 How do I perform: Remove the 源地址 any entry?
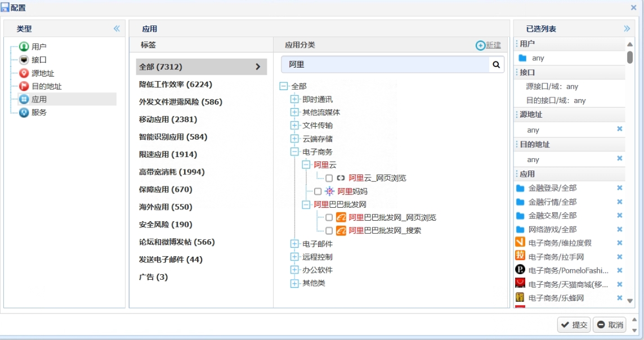pyautogui.click(x=619, y=129)
